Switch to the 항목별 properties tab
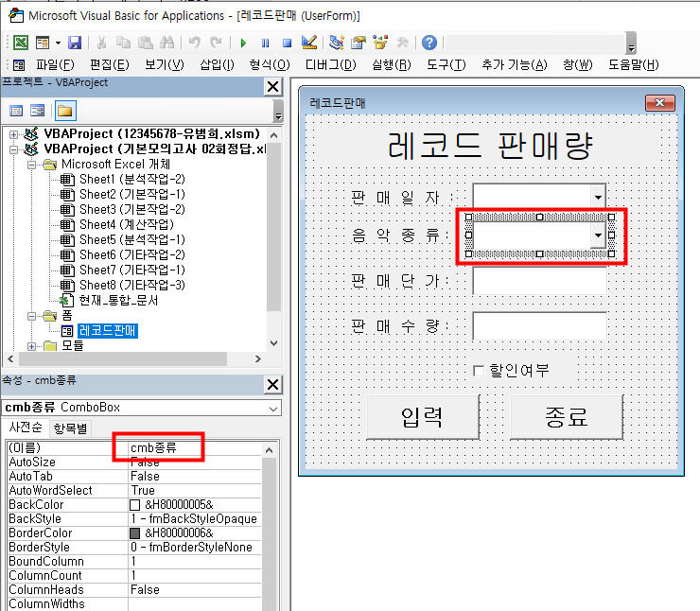 [x=70, y=428]
